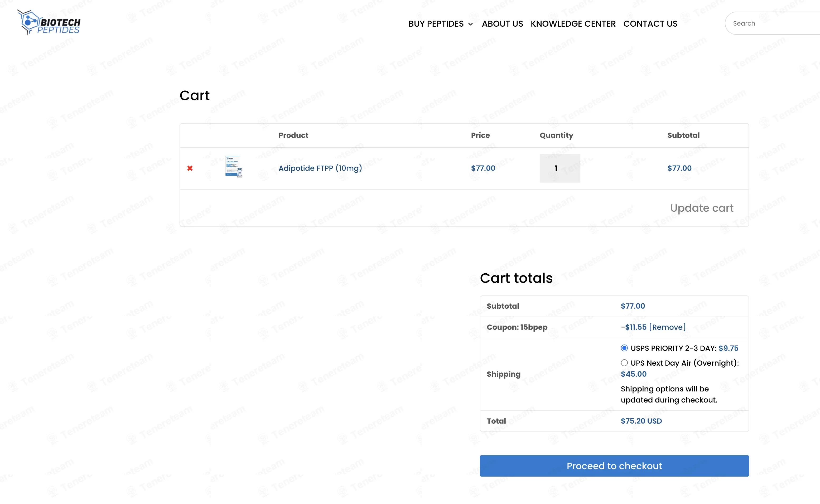Viewport: 820px width, 504px height.
Task: Remove Adipotide FTPP item with red X
Action: tap(190, 168)
